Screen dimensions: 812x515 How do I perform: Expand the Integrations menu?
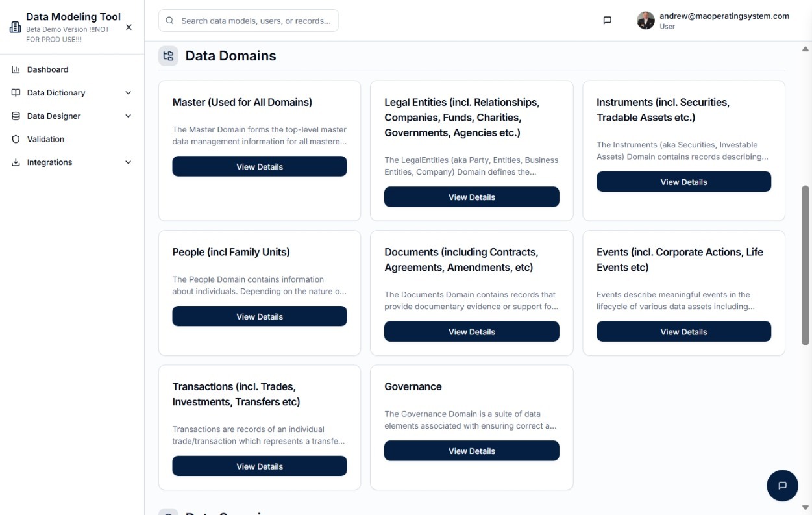(128, 162)
